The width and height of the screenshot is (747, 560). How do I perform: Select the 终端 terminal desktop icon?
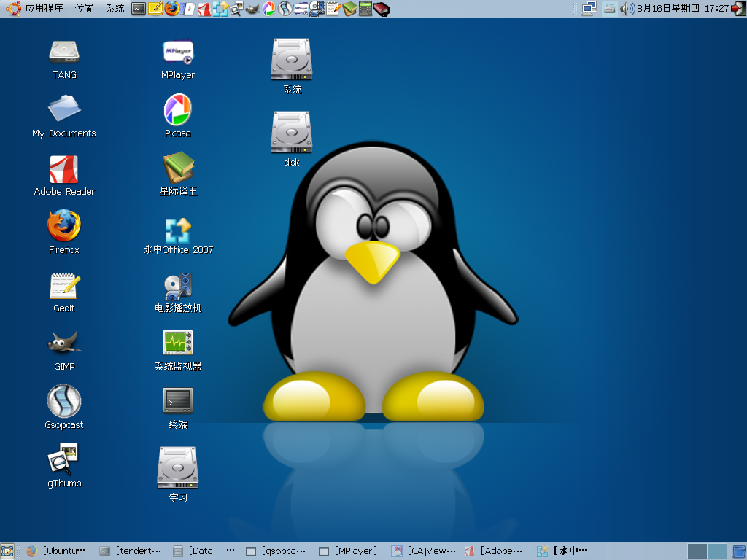[178, 400]
